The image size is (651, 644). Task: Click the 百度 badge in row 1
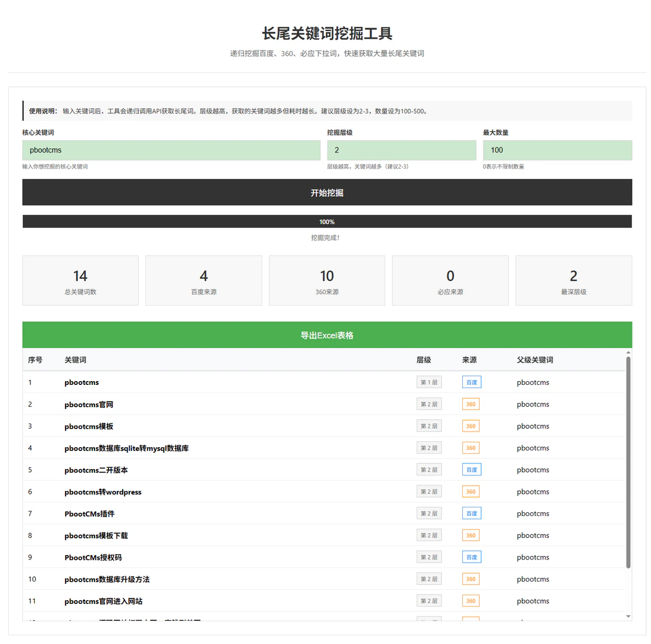471,382
